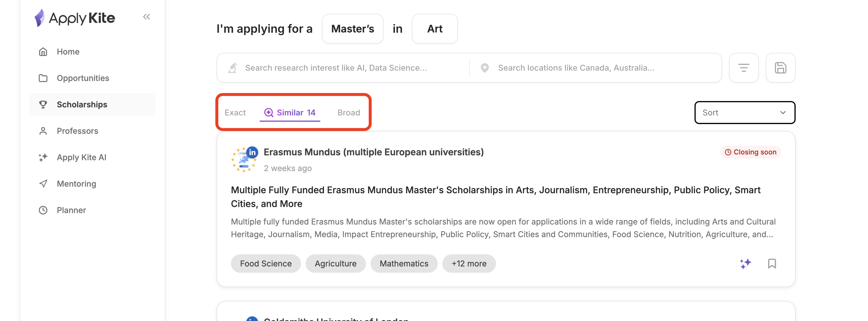This screenshot has width=868, height=321.
Task: Change the Master's degree selector
Action: 352,29
